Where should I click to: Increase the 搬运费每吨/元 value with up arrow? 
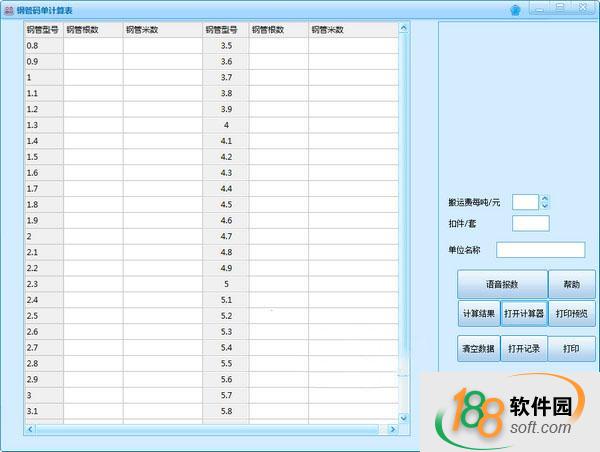[x=545, y=198]
